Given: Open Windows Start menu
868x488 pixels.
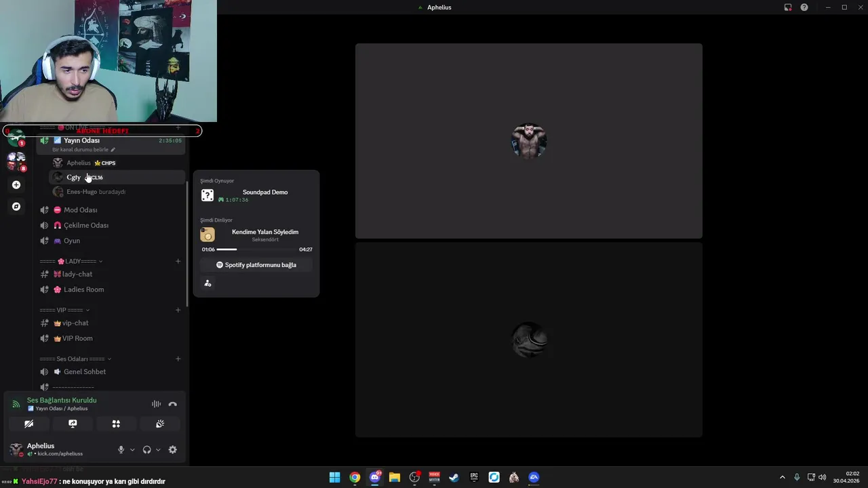Looking at the screenshot, I should (334, 477).
